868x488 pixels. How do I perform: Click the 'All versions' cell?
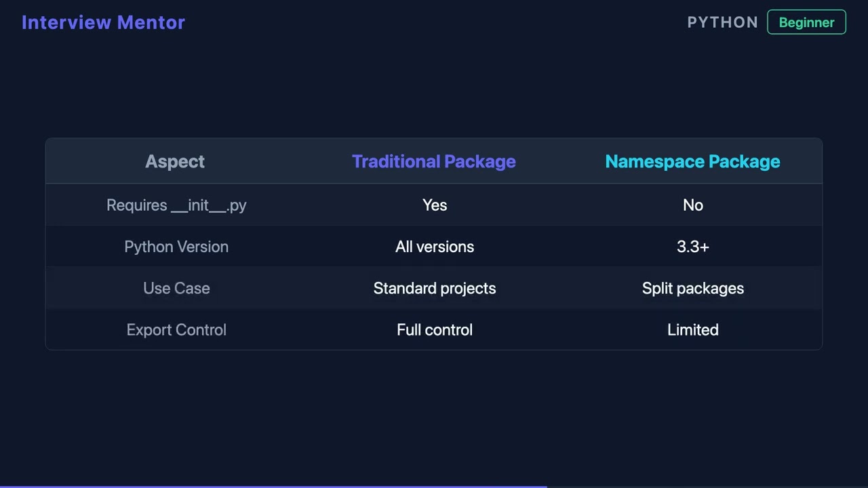[435, 247]
